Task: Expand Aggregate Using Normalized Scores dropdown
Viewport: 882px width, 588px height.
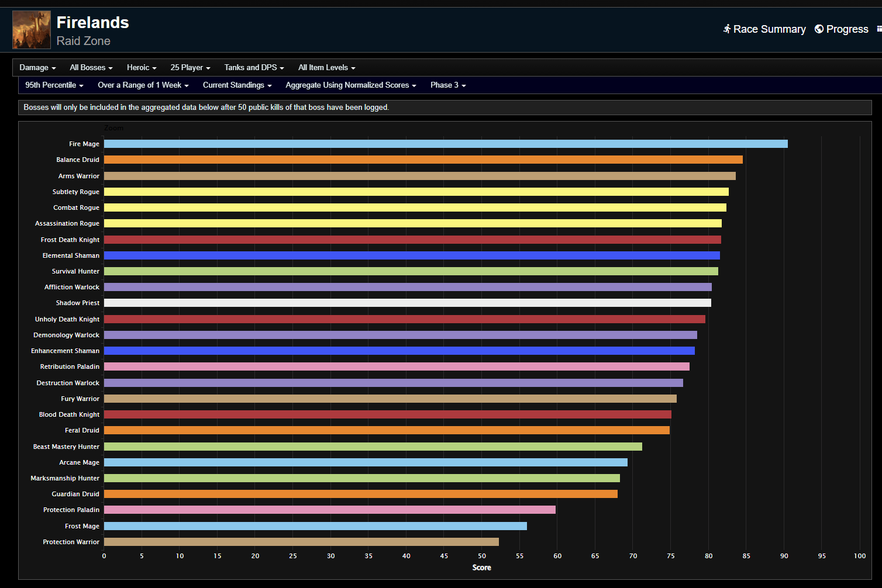Action: click(351, 85)
